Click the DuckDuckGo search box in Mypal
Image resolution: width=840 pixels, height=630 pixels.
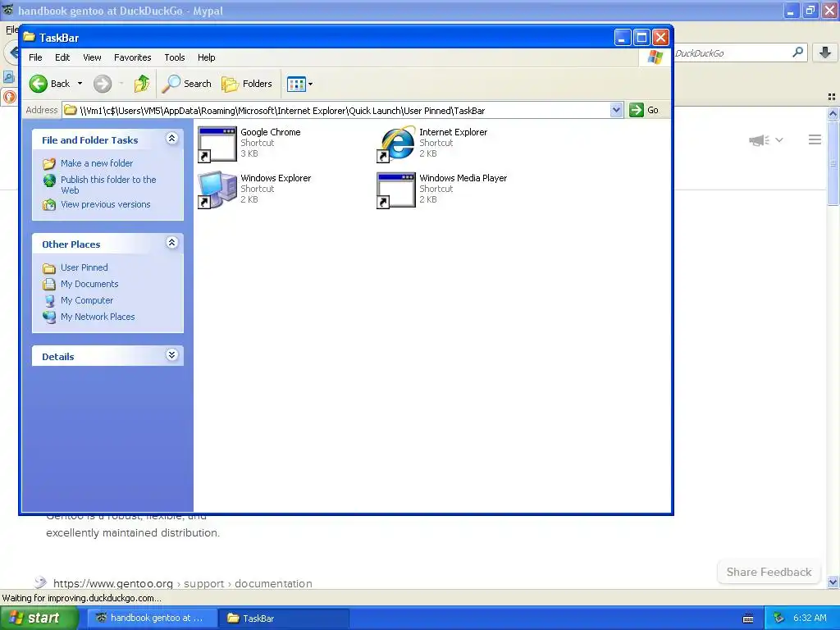(731, 53)
